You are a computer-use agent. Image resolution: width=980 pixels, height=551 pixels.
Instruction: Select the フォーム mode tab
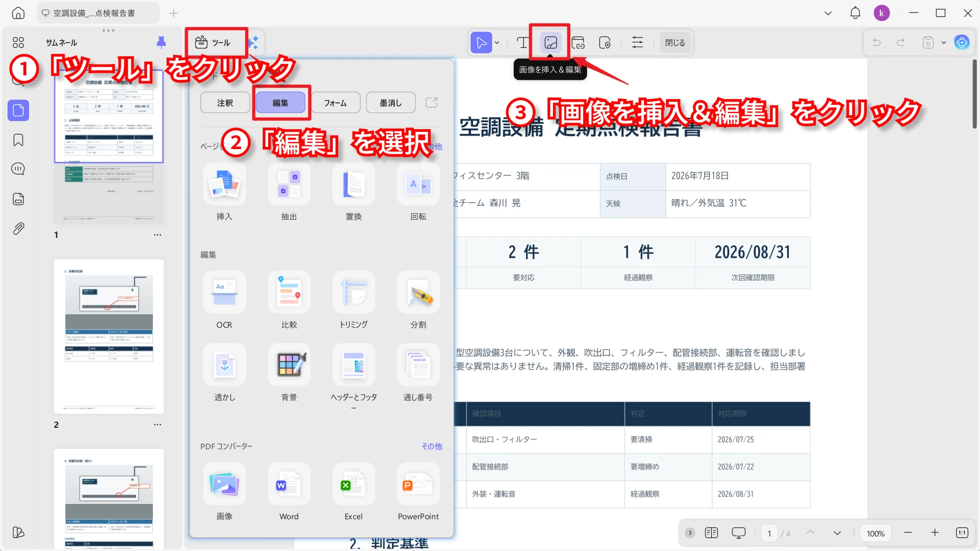pyautogui.click(x=335, y=103)
